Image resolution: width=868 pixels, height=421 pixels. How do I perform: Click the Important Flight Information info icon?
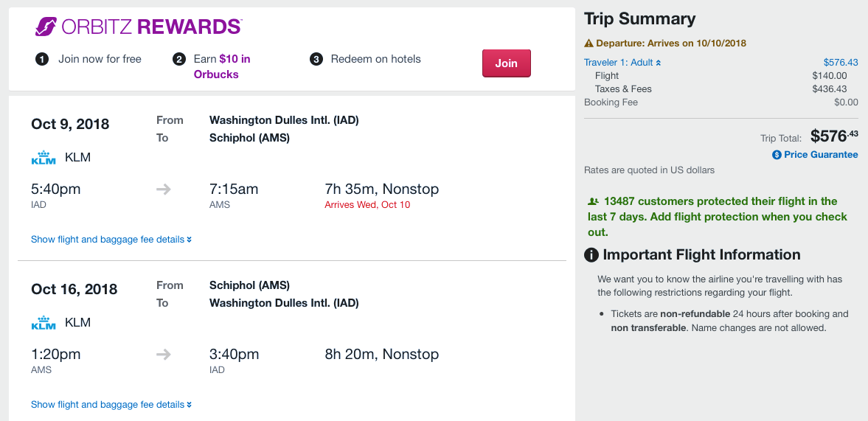click(591, 255)
